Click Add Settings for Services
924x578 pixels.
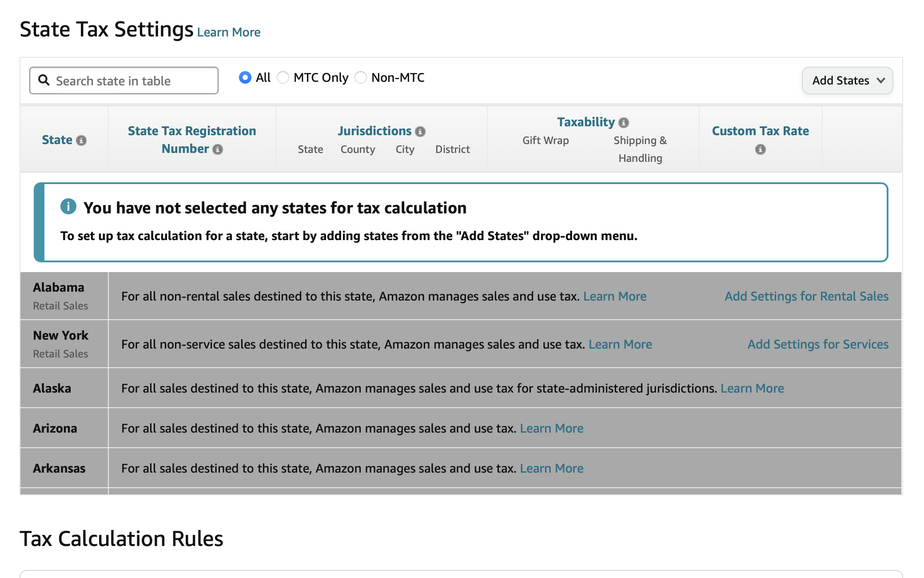[x=818, y=344]
